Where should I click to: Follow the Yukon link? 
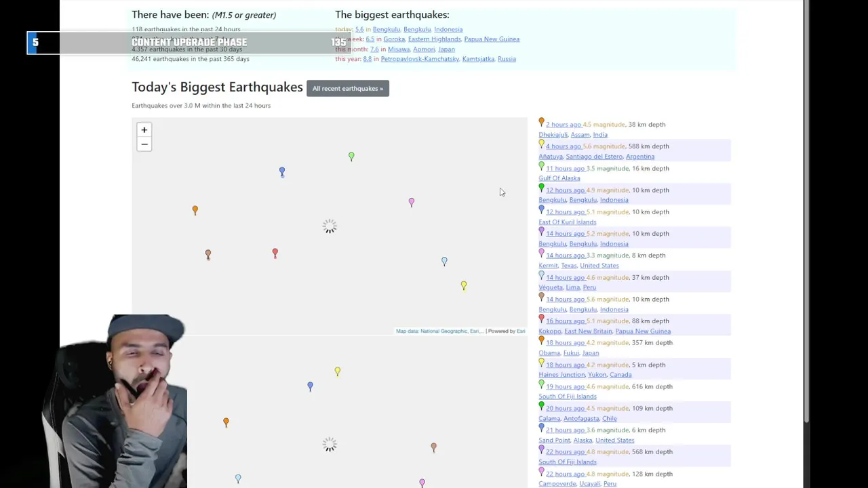(597, 375)
